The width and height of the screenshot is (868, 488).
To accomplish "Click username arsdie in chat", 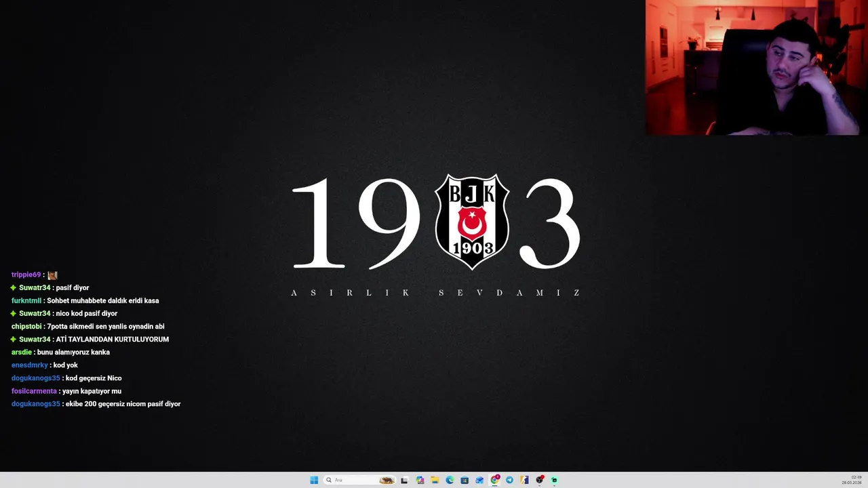I will point(22,352).
